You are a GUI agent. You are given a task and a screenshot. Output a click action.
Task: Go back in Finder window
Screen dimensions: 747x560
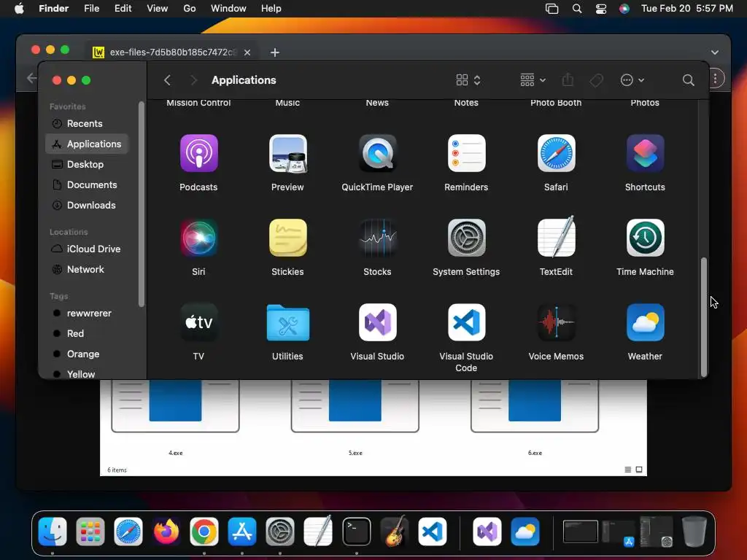[x=167, y=80]
